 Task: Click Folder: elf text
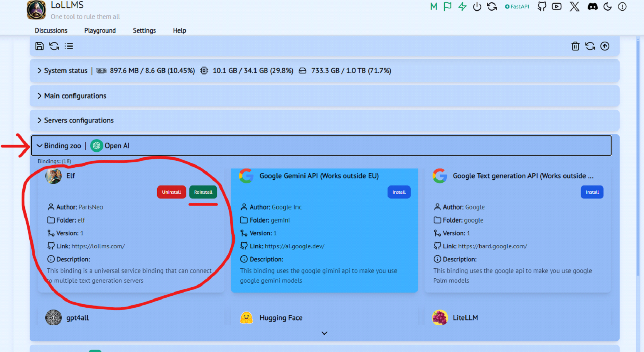[71, 220]
